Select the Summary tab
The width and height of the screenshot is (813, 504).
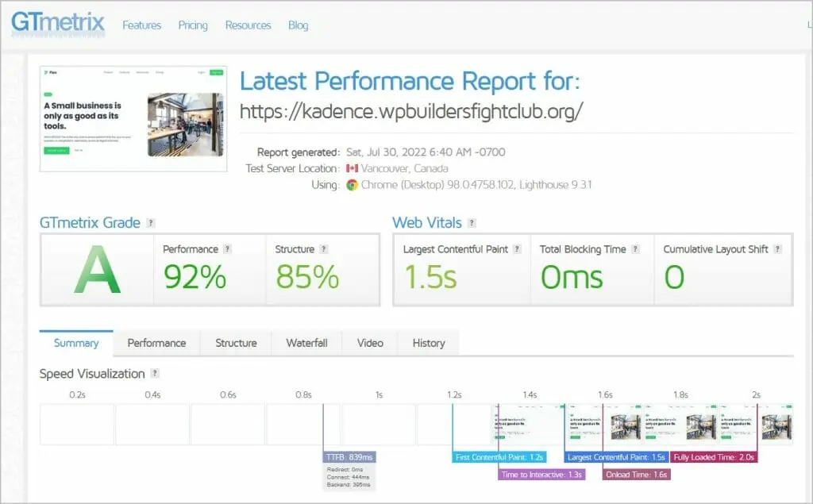point(76,343)
